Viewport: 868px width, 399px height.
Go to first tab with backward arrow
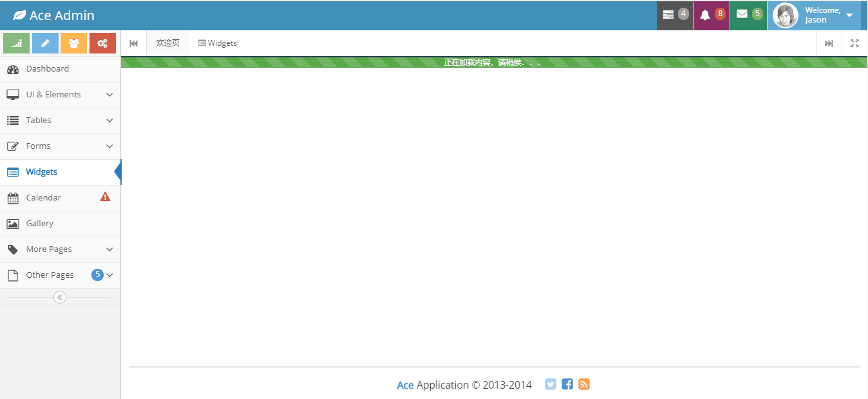(134, 43)
